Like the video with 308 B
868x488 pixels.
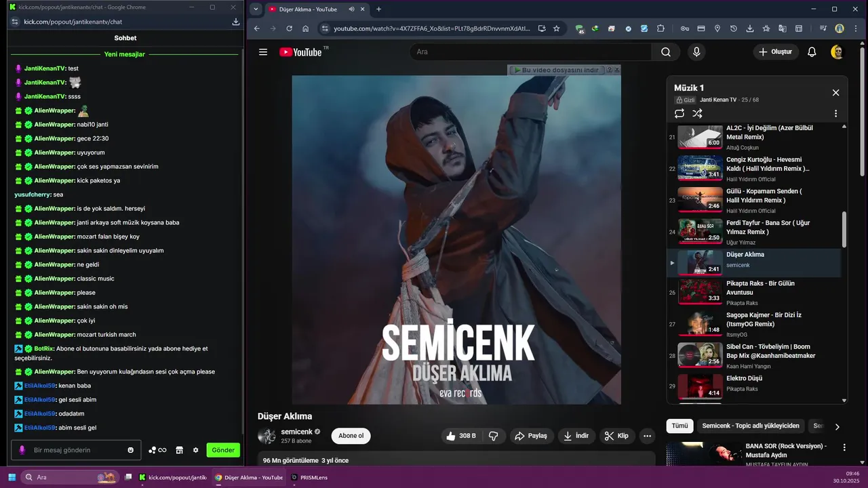(x=461, y=436)
